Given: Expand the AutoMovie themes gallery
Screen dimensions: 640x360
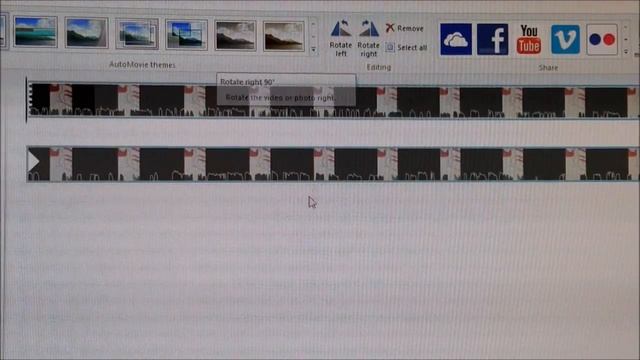Looking at the screenshot, I should (x=313, y=50).
